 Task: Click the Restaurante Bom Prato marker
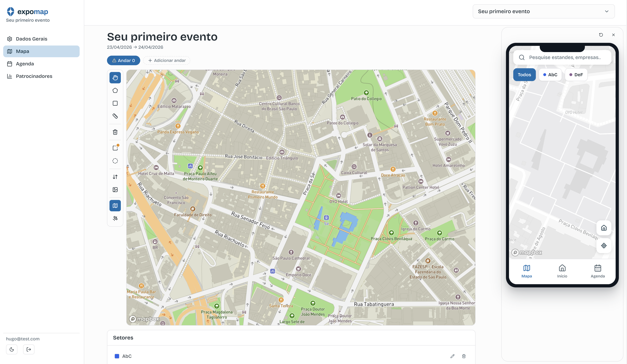pos(435,113)
